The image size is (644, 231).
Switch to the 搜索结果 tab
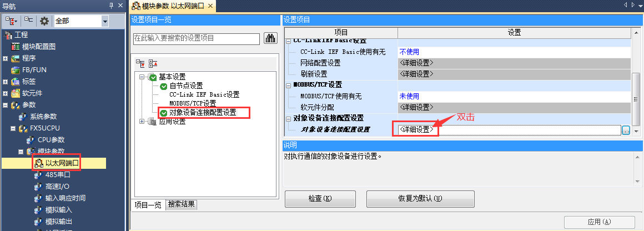click(x=182, y=205)
